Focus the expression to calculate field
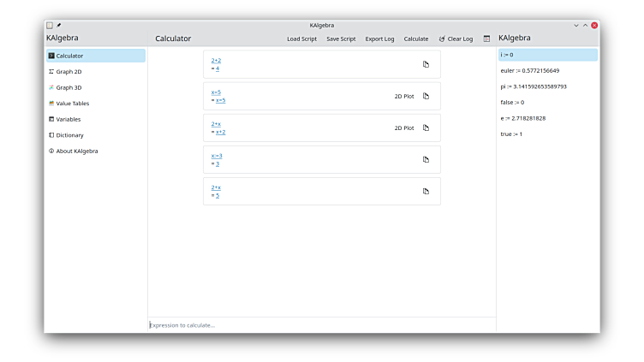Viewport: 644px width, 362px height. tap(321, 325)
